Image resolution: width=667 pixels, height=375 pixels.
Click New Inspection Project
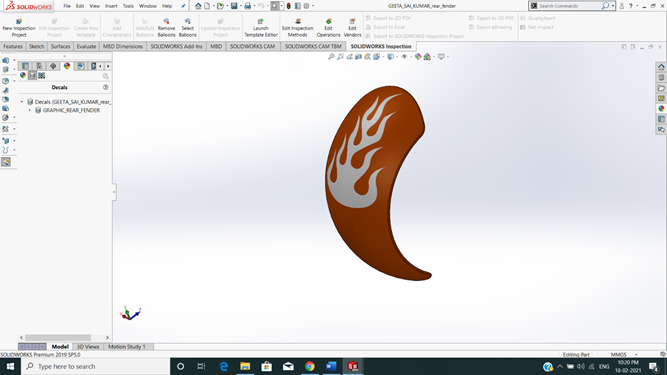[19, 28]
